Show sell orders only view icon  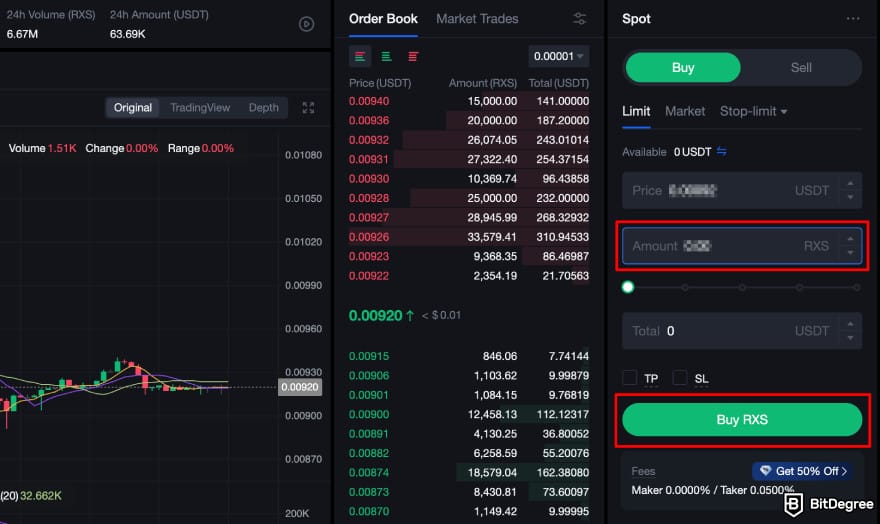[x=413, y=56]
